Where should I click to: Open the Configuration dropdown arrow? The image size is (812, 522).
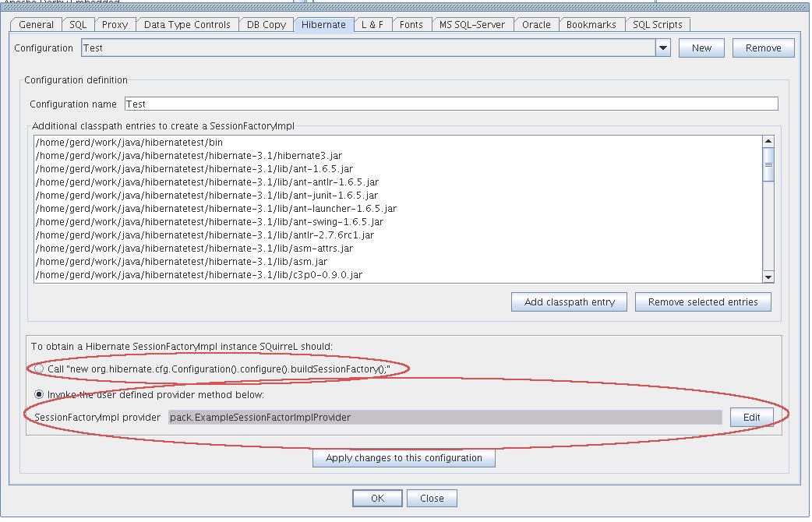tap(662, 48)
